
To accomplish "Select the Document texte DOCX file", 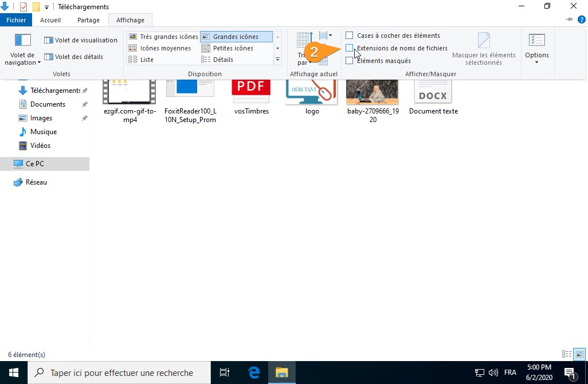I will point(433,97).
